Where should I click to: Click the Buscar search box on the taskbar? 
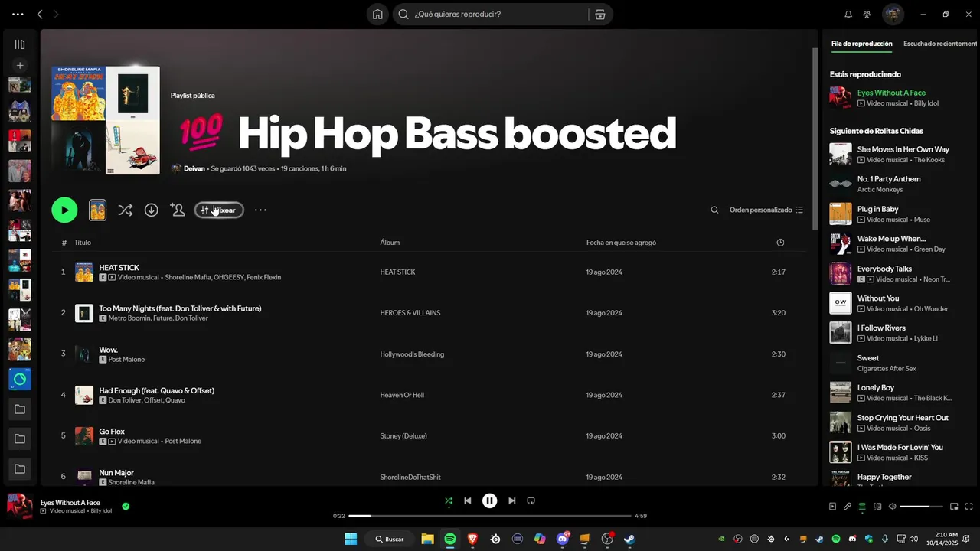pos(390,539)
